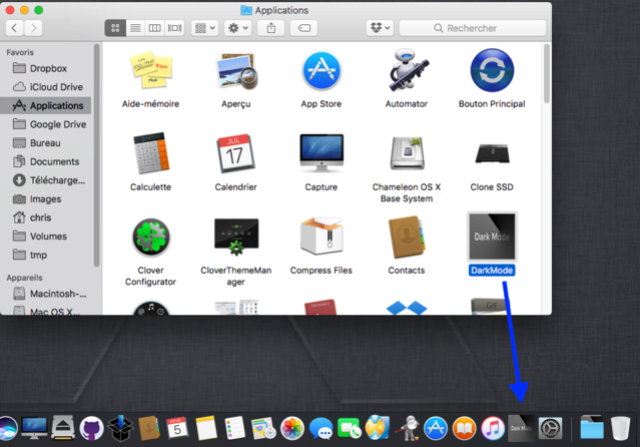The image size is (640, 447).
Task: Select Chameleon OS X Base System
Action: click(407, 153)
